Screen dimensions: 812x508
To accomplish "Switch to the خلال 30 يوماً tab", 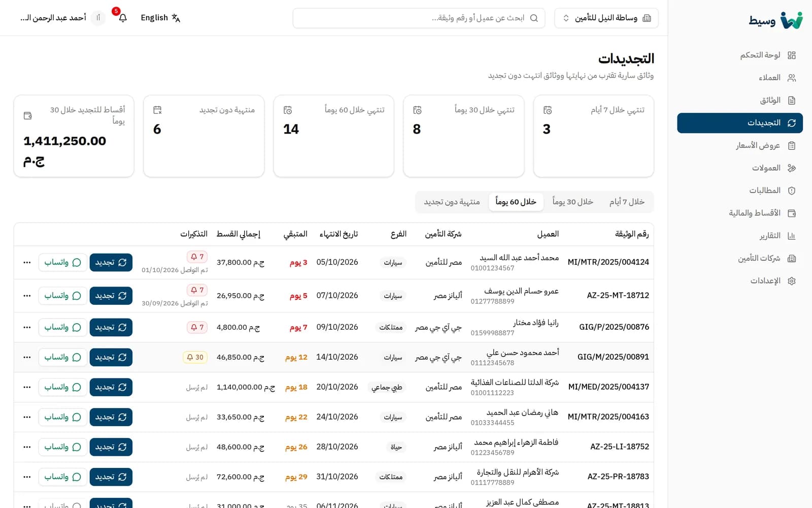I will 572,202.
